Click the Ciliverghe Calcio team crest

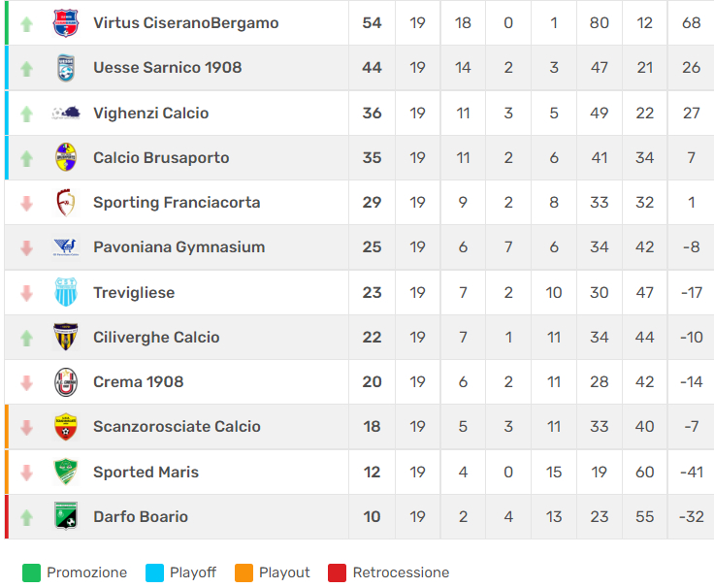[66, 337]
